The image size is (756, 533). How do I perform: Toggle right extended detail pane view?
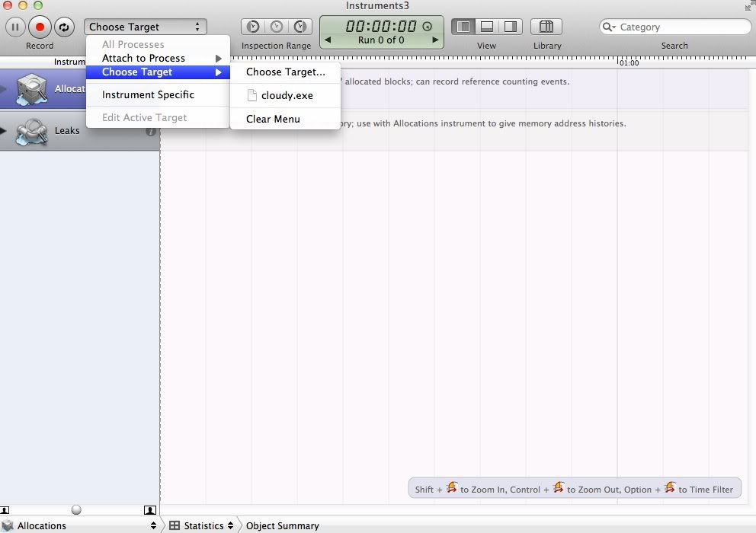511,27
